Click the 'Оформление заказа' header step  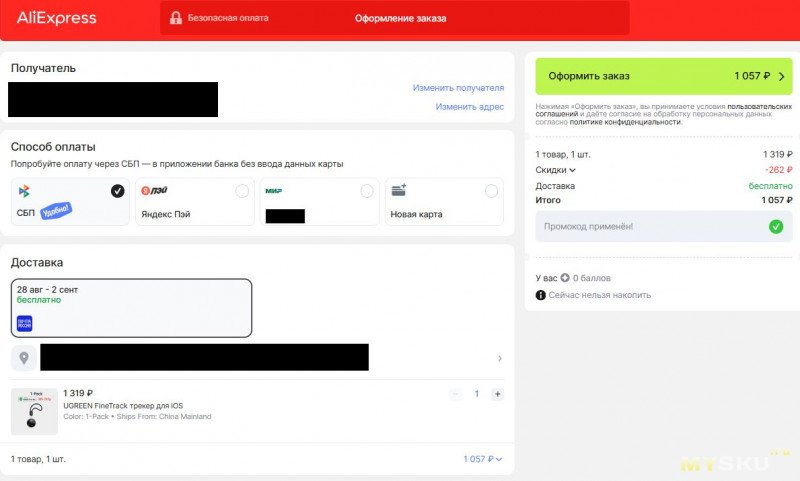point(401,18)
